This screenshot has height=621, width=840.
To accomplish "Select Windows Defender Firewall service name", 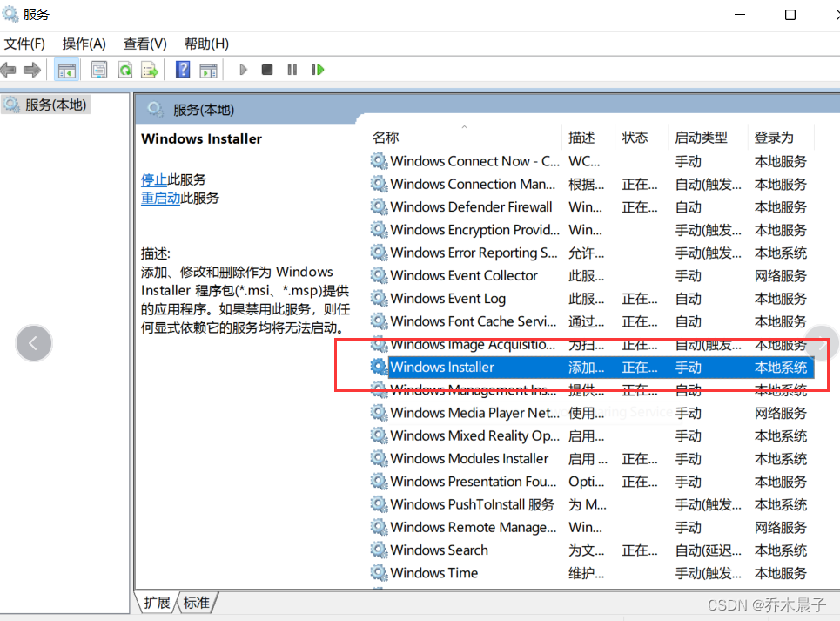I will pyautogui.click(x=471, y=206).
